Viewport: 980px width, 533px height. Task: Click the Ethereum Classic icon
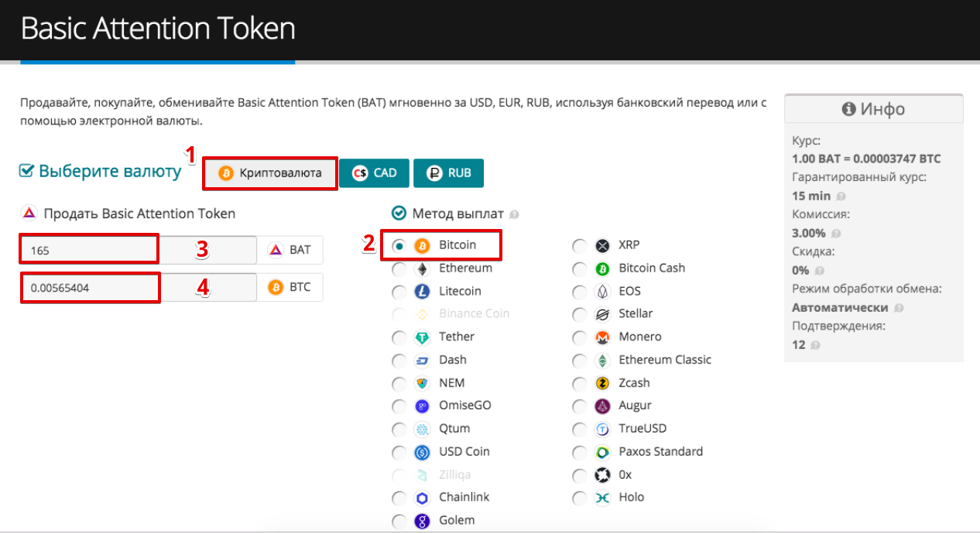tap(602, 360)
